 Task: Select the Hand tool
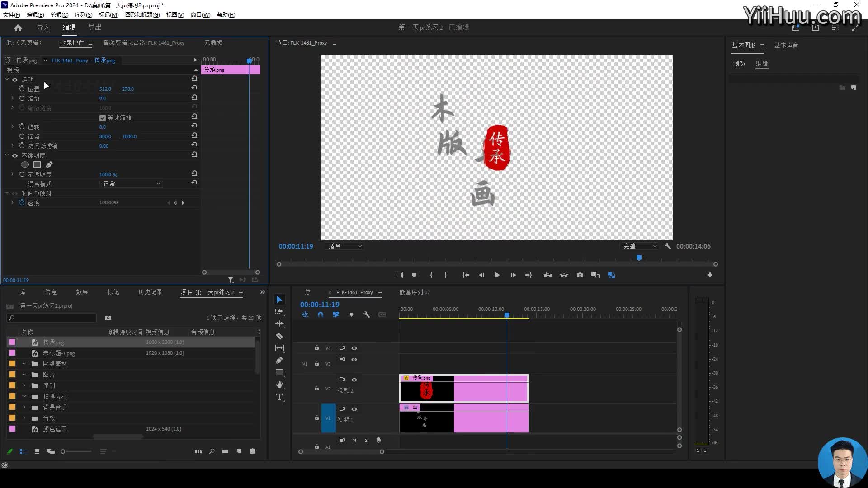pos(279,385)
